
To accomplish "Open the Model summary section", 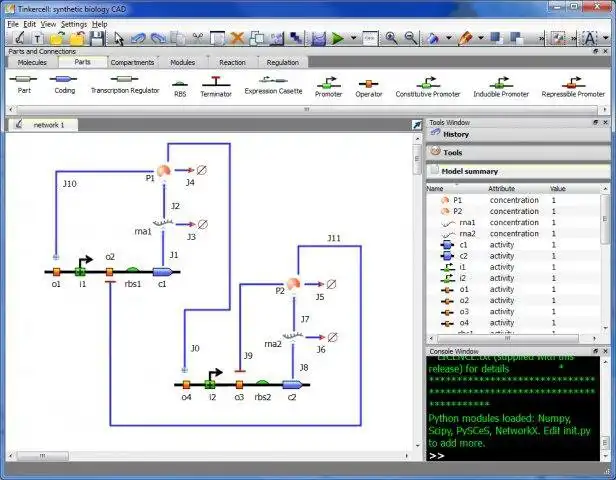I will click(x=518, y=171).
